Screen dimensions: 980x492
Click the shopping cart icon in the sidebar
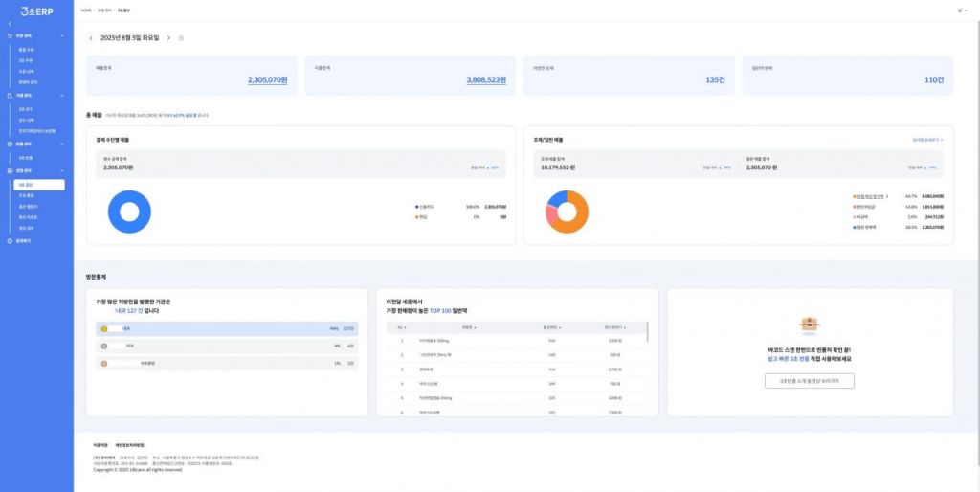[x=10, y=35]
